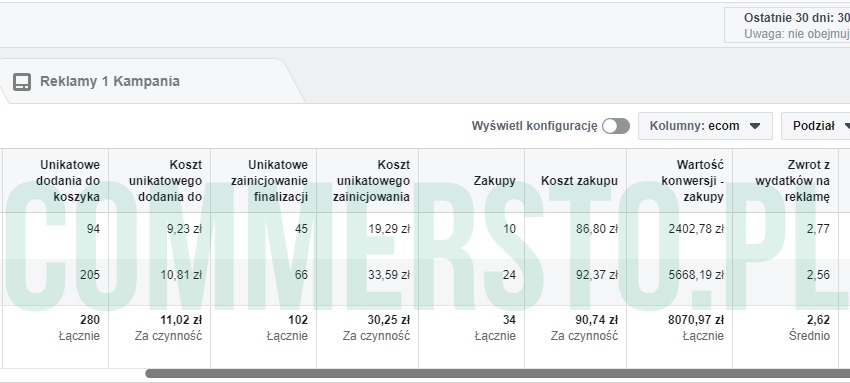Image resolution: width=850 pixels, height=383 pixels.
Task: Select the cell with value 33,59 zł
Action: pyautogui.click(x=368, y=282)
